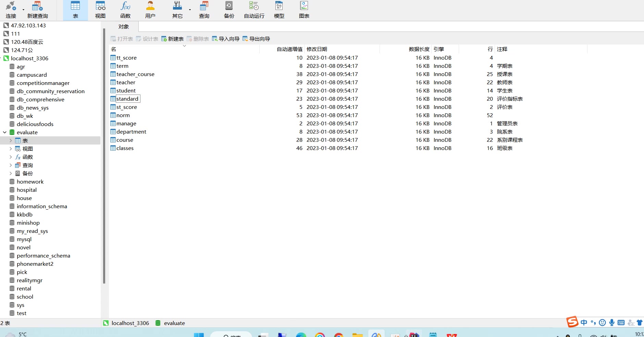Click the Sogou emoji face icon
Viewport: 644px width, 337px height.
tap(602, 322)
